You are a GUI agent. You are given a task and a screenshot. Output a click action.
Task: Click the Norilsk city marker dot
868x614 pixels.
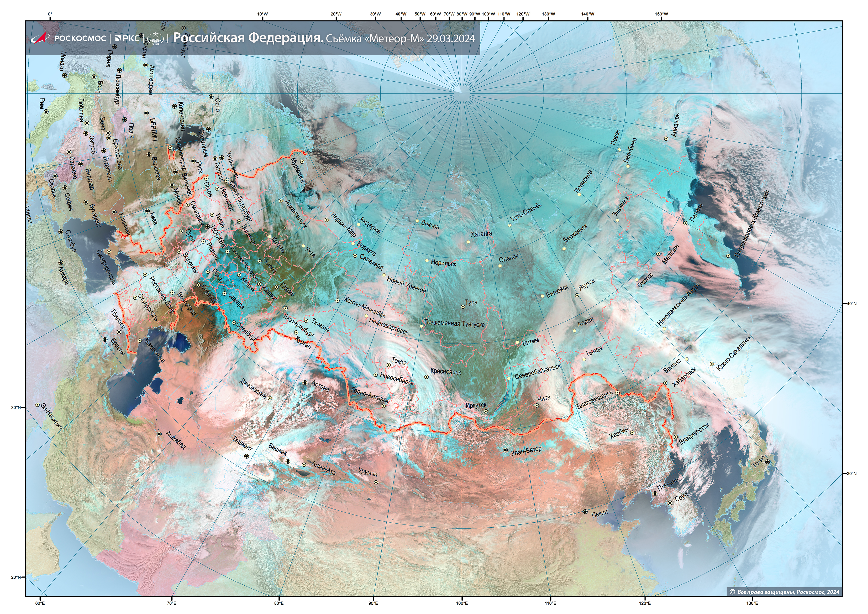(427, 260)
